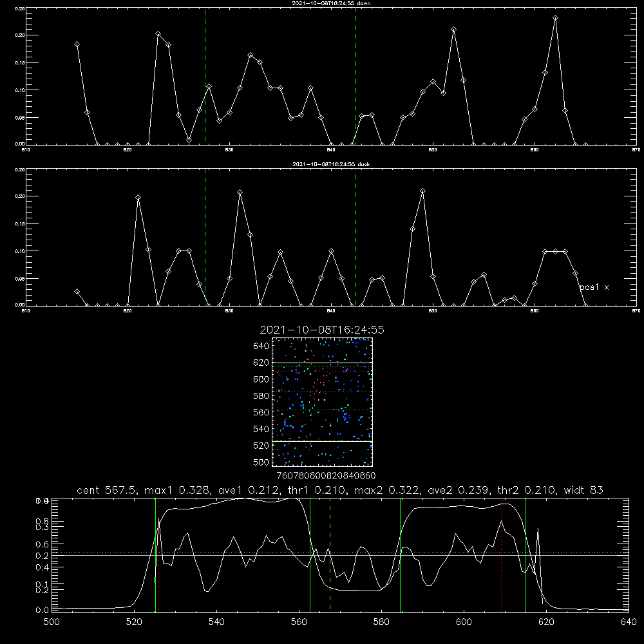
Task: Click the dusk plot diamond peak near 849
Action: pos(422,191)
